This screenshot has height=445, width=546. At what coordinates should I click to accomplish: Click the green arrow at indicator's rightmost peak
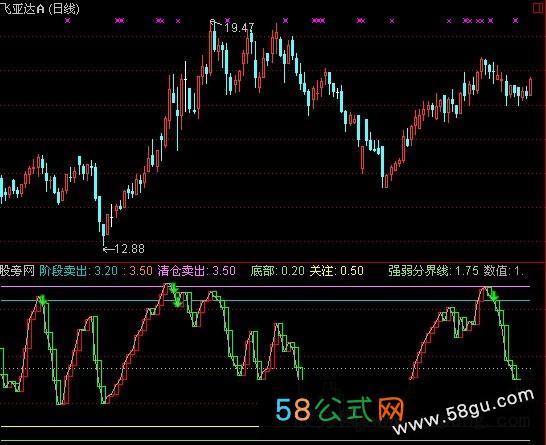click(x=493, y=296)
